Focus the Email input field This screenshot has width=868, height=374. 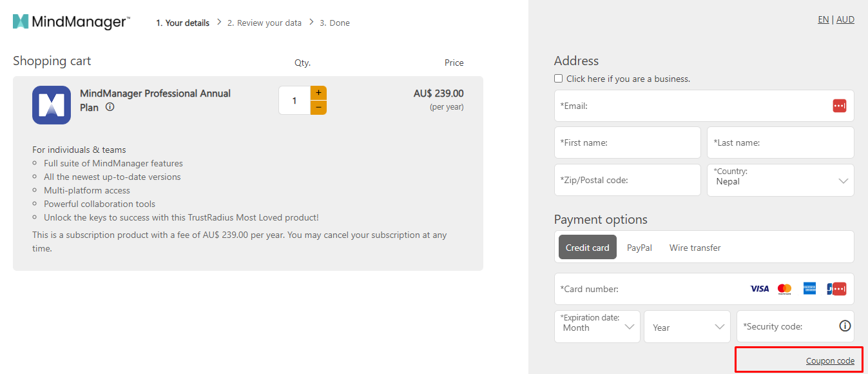704,106
